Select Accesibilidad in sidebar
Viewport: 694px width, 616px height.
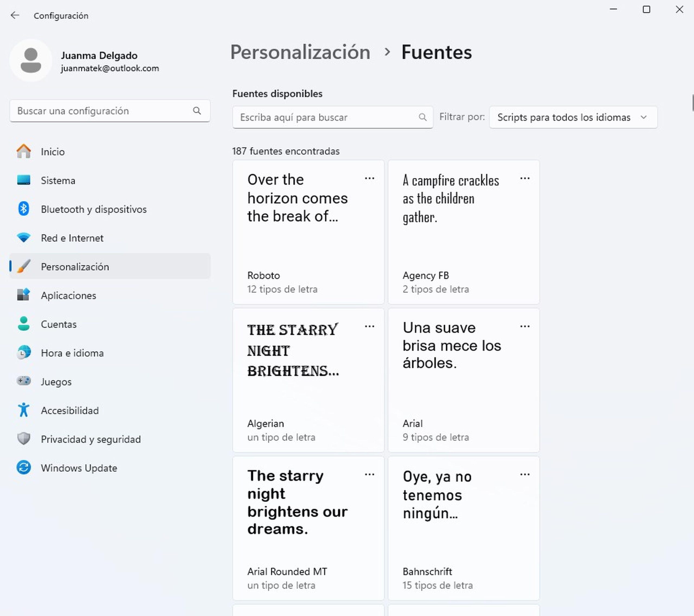110,410
